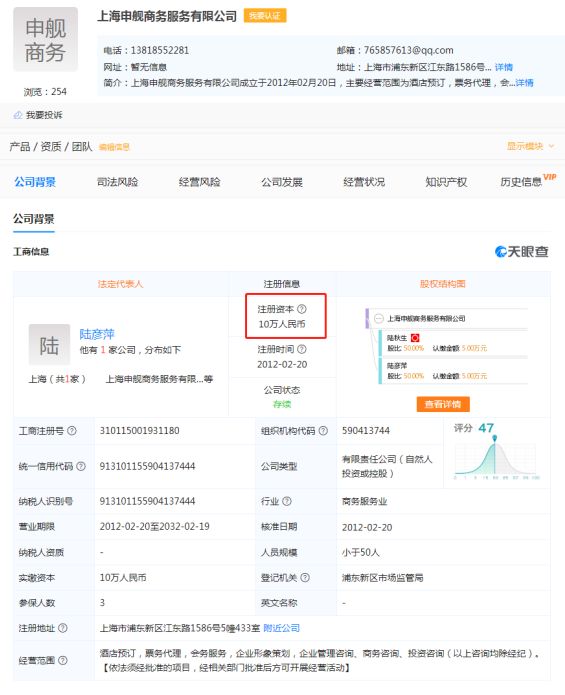Click business term 2012-02-20至2032-02-19
This screenshot has height=695, width=565.
[x=155, y=527]
